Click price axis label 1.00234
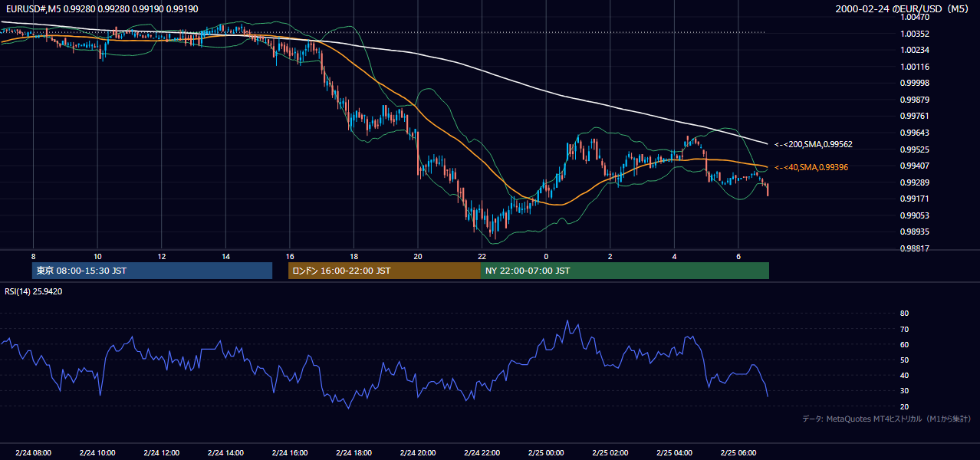This screenshot has height=460, width=980. 916,50
